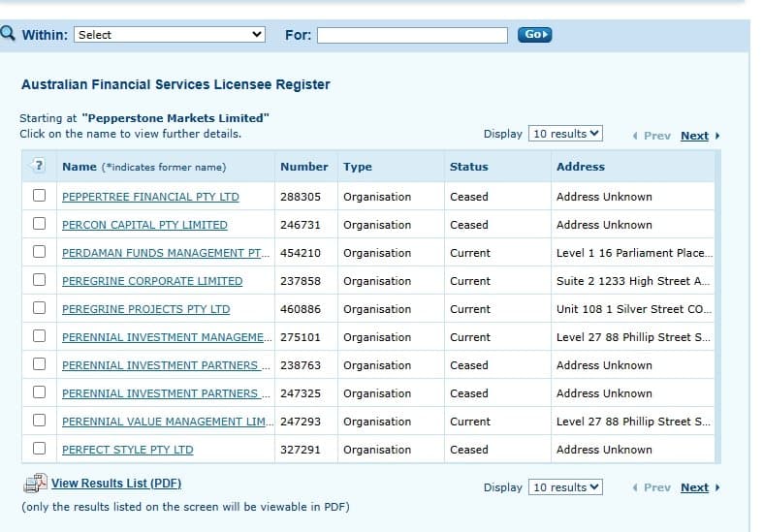Click the question mark help icon
This screenshot has width=763, height=532.
click(39, 167)
